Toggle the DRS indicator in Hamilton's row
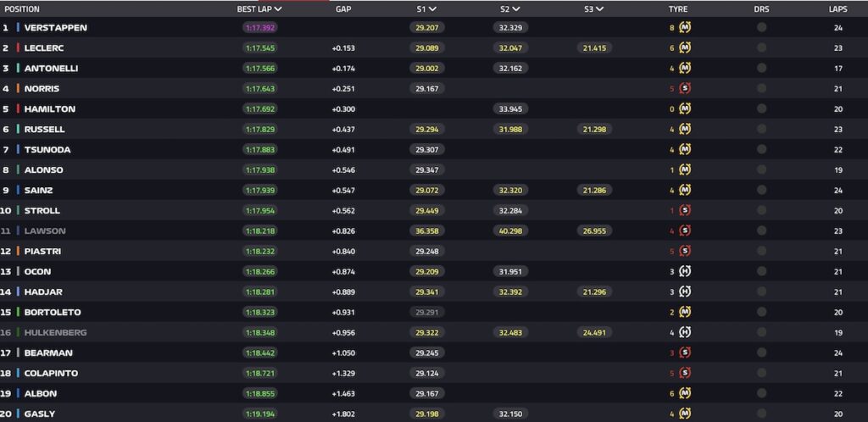 click(x=761, y=108)
